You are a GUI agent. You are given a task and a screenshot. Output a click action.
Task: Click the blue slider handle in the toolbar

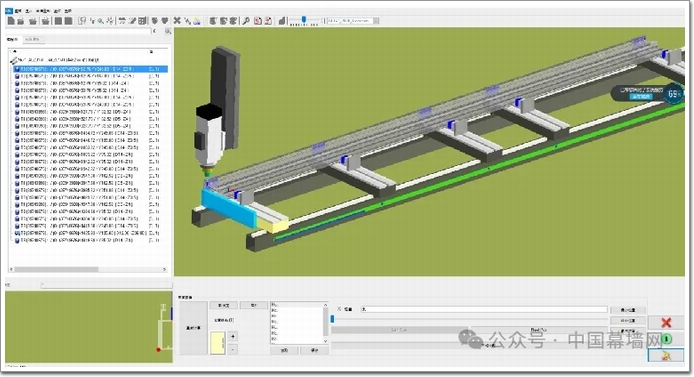coord(304,19)
